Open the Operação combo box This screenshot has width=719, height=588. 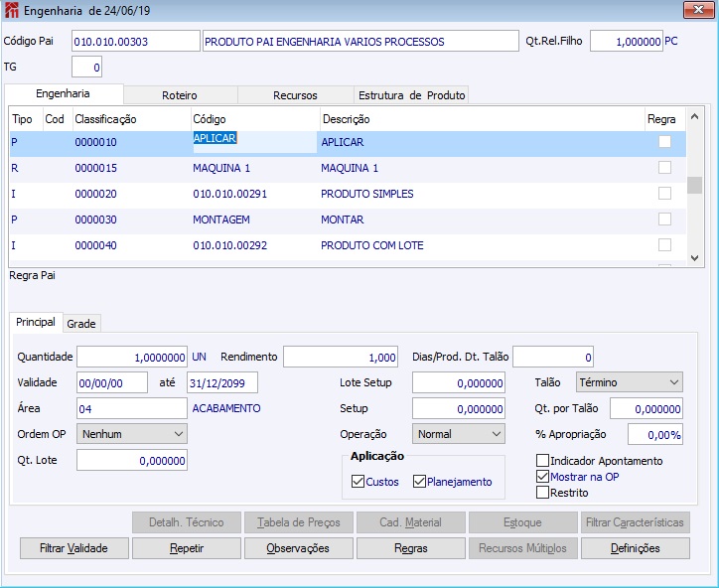[459, 434]
